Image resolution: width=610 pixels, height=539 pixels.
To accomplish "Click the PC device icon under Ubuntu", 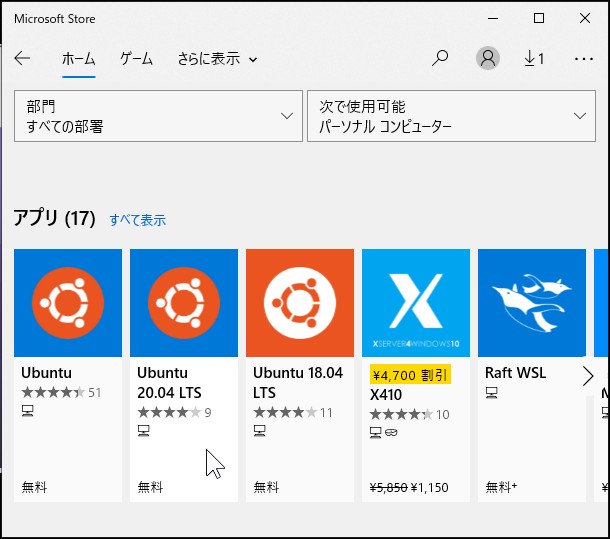I will (x=28, y=410).
